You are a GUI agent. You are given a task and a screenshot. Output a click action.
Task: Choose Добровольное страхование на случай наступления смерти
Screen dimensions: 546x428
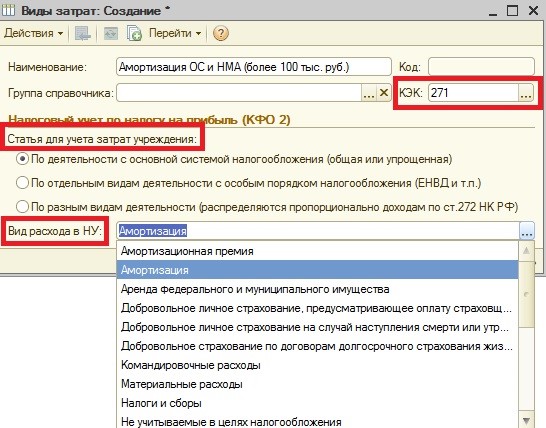tap(317, 327)
